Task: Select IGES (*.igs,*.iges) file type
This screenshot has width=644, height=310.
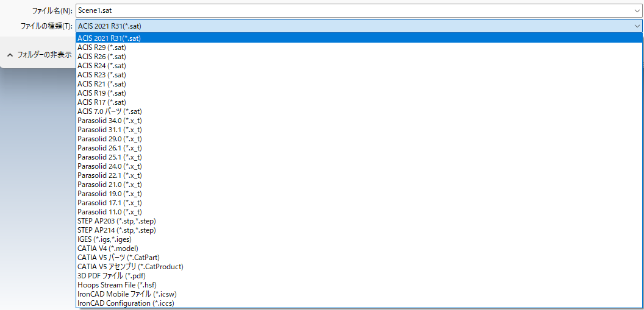Action: [x=104, y=239]
